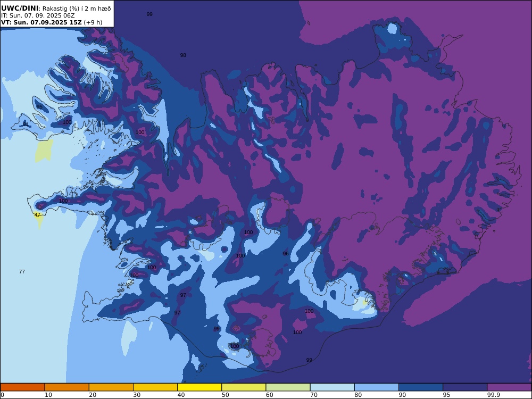Click the 40–50 bright yellow legend swatch
Viewport: 532px width, 399px height.
tap(199, 387)
